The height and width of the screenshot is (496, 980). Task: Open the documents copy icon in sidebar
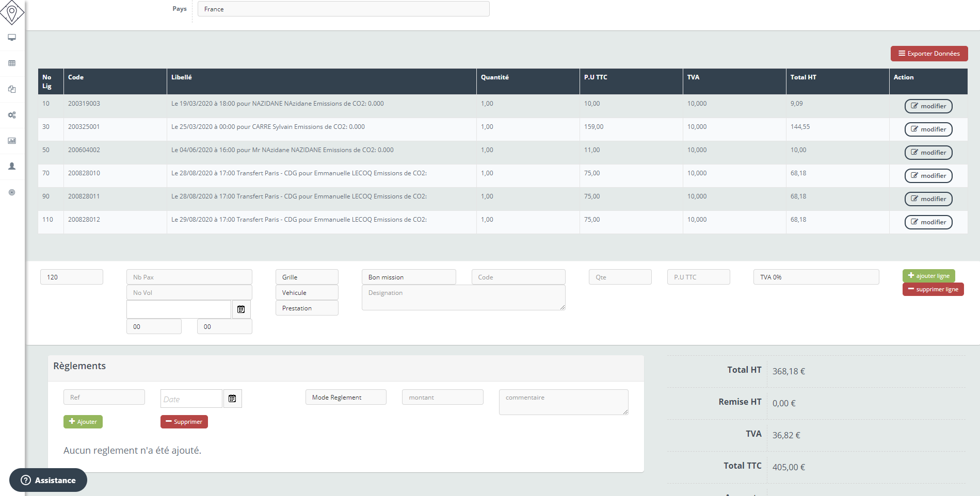pos(12,89)
